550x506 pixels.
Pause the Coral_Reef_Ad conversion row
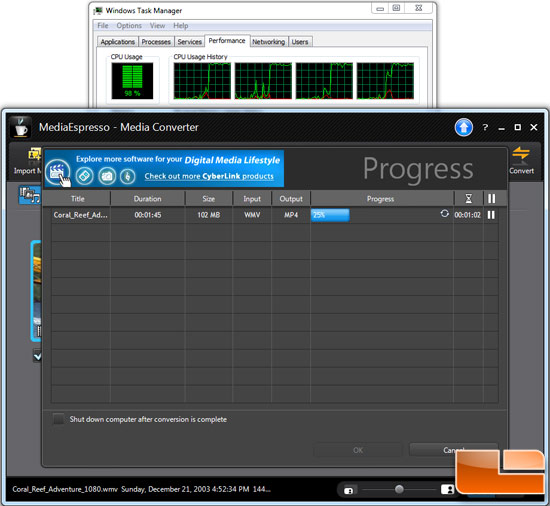(x=491, y=215)
